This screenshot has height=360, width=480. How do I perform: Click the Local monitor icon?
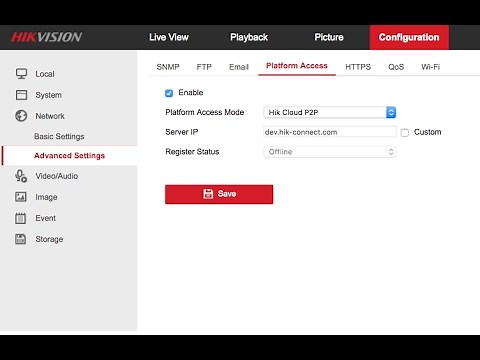pyautogui.click(x=21, y=74)
